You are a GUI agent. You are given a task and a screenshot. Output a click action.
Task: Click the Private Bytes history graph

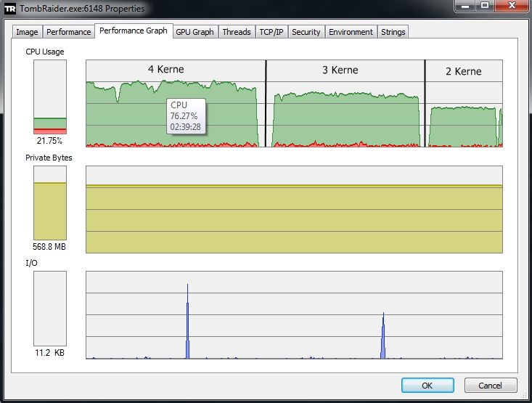(x=294, y=209)
